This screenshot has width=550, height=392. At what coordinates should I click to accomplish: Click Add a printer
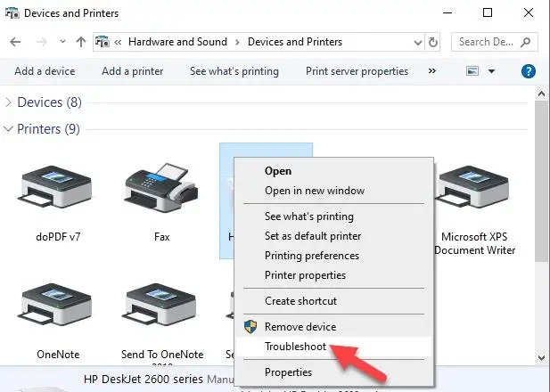point(132,71)
